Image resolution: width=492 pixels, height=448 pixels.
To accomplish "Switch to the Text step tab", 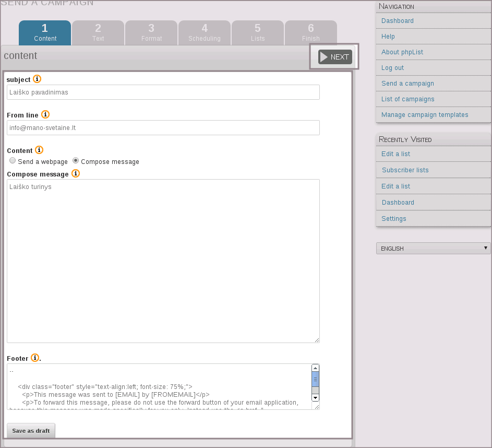I will pos(98,32).
